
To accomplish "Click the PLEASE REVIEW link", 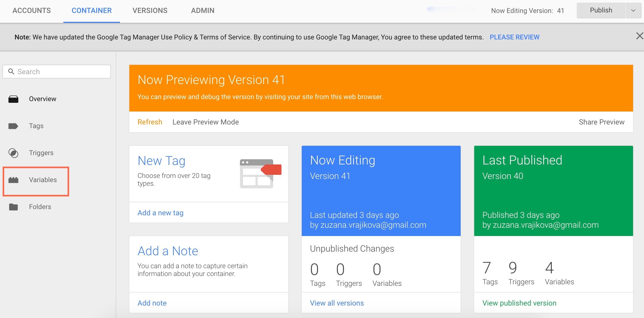I will [514, 37].
